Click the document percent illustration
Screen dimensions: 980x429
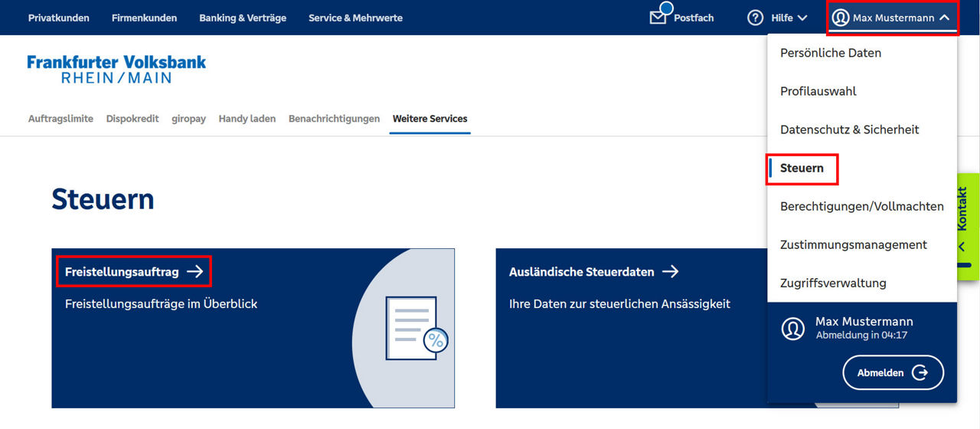click(417, 329)
